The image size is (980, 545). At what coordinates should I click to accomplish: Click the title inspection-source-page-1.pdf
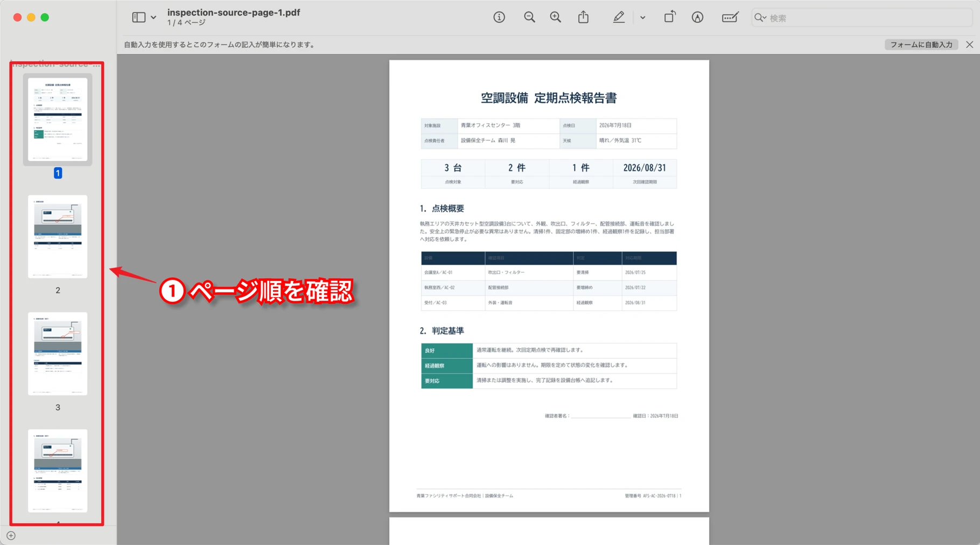coord(234,12)
